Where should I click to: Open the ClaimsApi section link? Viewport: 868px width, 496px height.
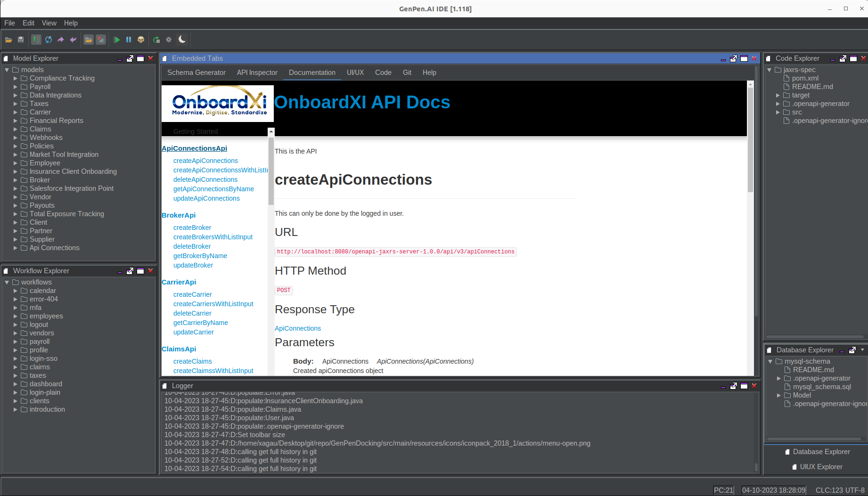[x=179, y=349]
